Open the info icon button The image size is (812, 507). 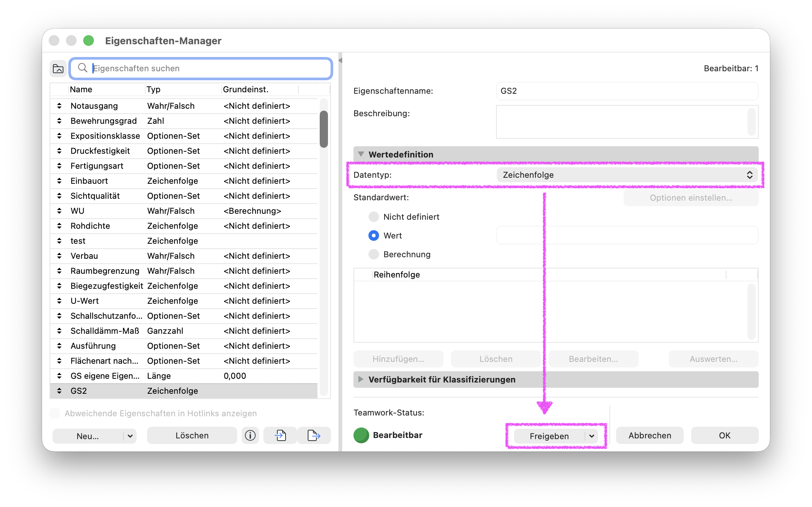click(250, 435)
